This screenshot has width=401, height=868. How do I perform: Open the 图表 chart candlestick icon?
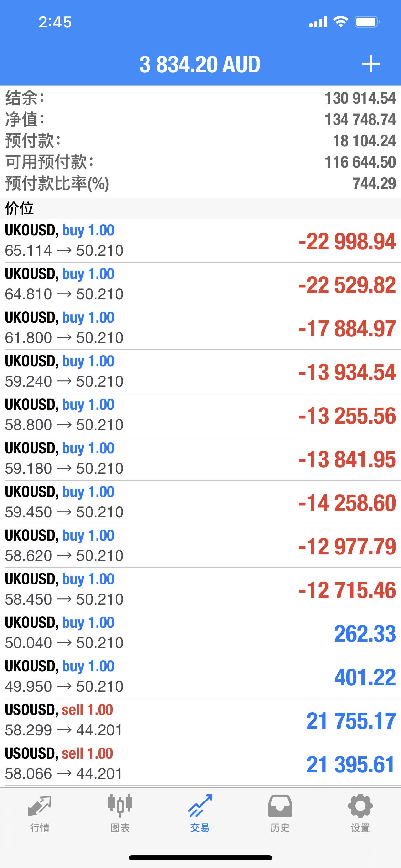click(x=120, y=806)
